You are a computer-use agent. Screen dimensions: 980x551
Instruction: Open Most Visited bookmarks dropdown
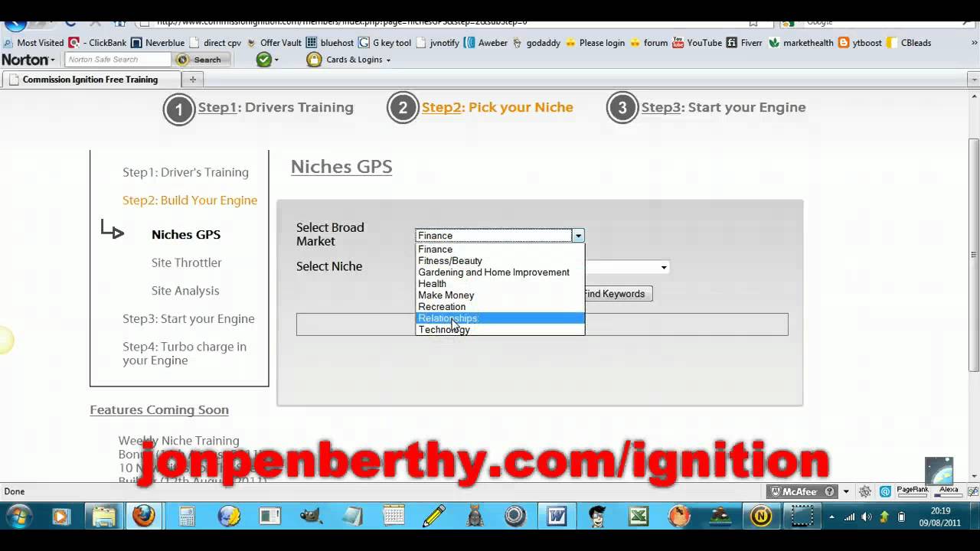[x=34, y=43]
